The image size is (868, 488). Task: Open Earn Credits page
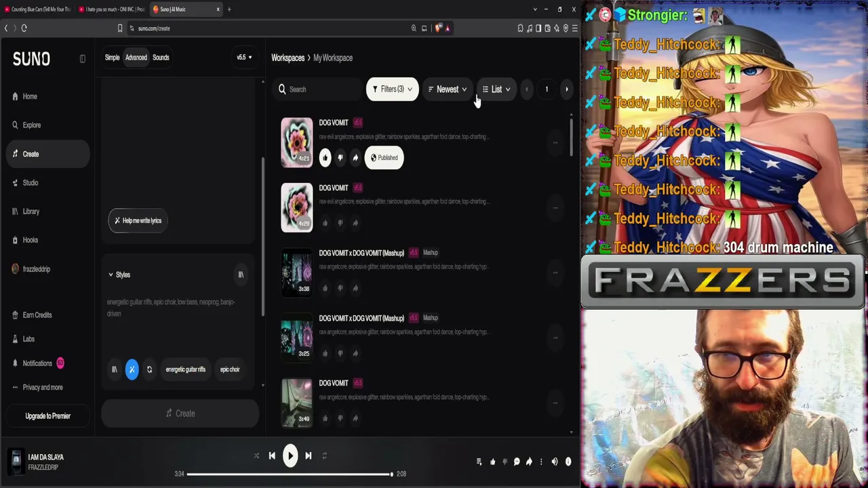click(37, 315)
